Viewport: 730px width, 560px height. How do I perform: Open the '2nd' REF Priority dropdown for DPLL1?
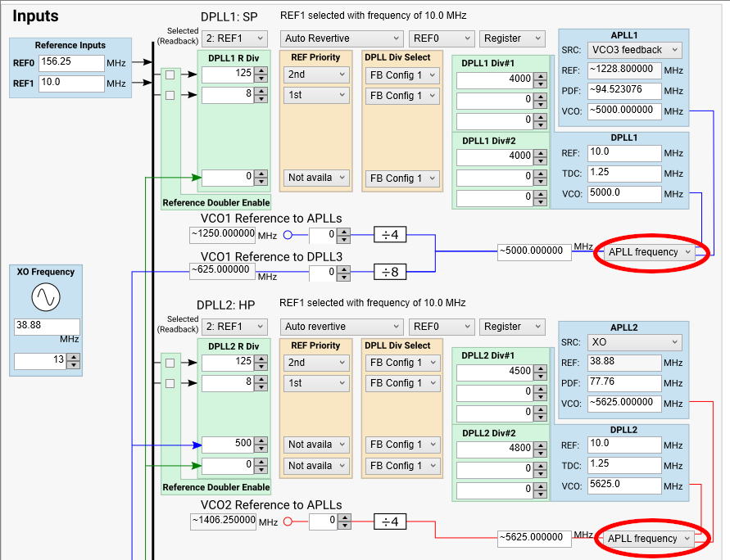point(316,75)
